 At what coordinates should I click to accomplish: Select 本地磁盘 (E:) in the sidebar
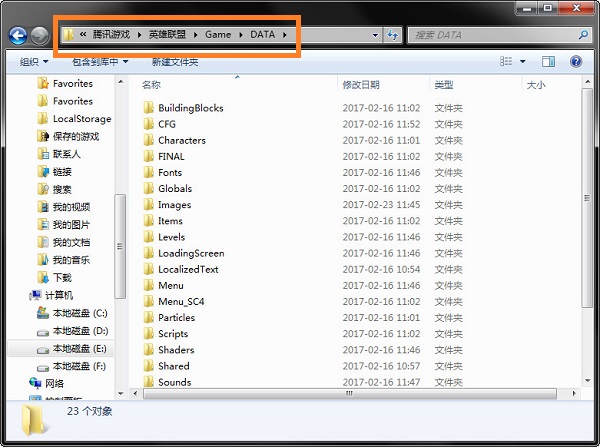coord(80,349)
